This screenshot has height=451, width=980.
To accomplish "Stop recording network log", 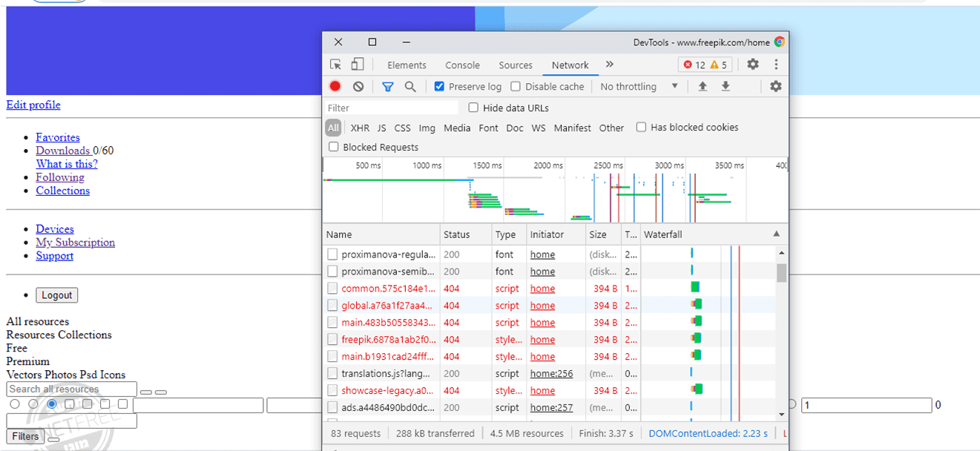I will pos(335,87).
